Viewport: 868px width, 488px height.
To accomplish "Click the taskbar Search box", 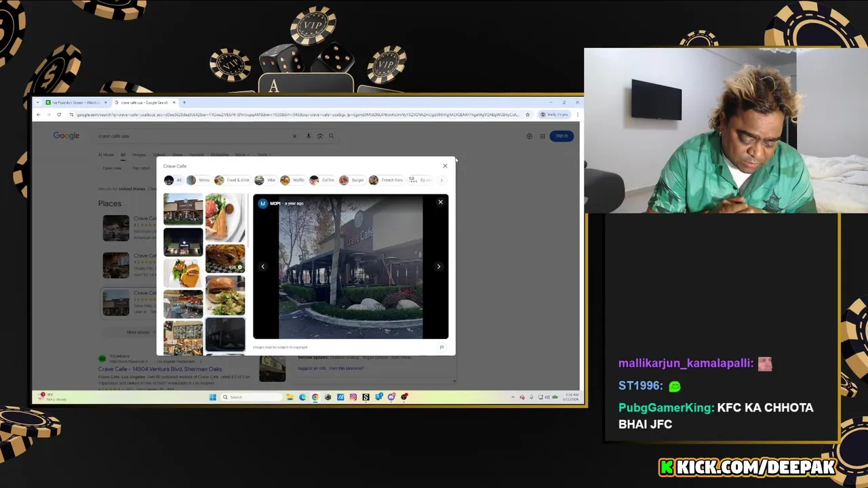I will (x=250, y=397).
